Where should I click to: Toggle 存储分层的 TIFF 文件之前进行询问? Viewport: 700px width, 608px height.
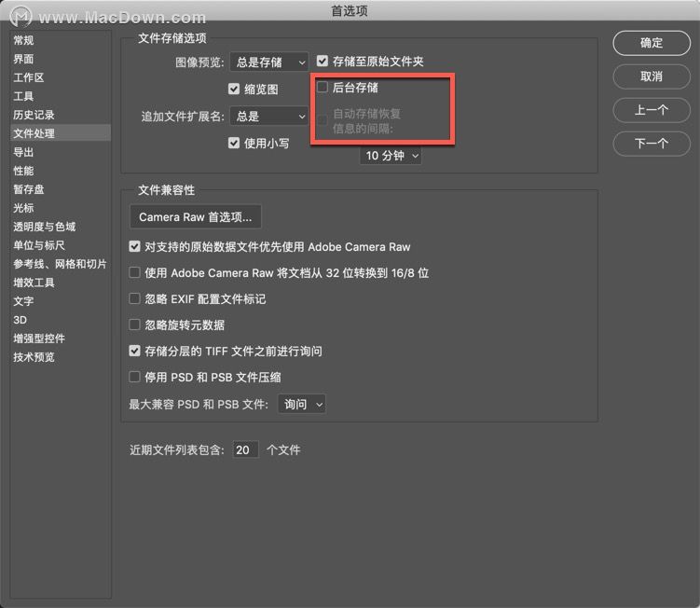(x=134, y=351)
